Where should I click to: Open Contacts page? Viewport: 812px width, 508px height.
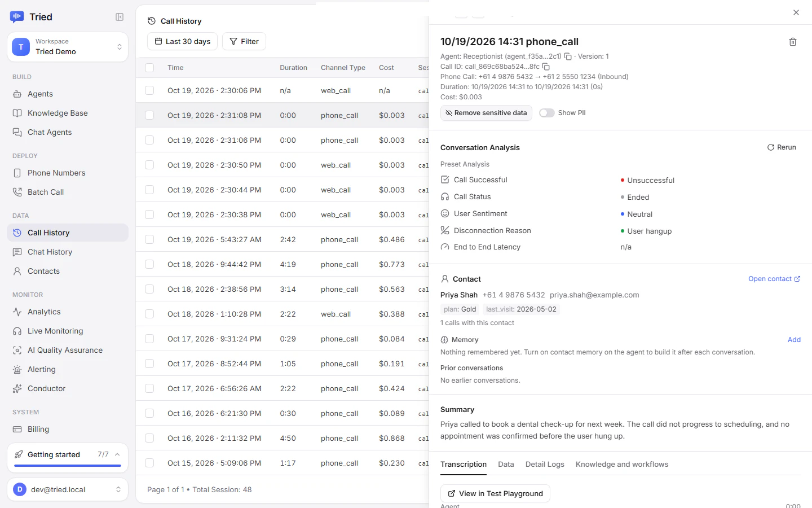pos(68,271)
